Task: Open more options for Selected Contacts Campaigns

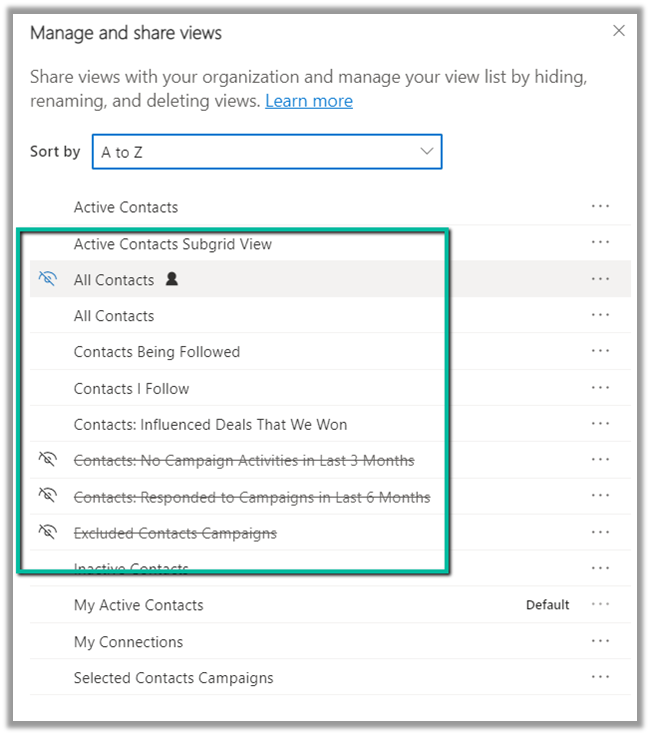Action: [x=600, y=677]
